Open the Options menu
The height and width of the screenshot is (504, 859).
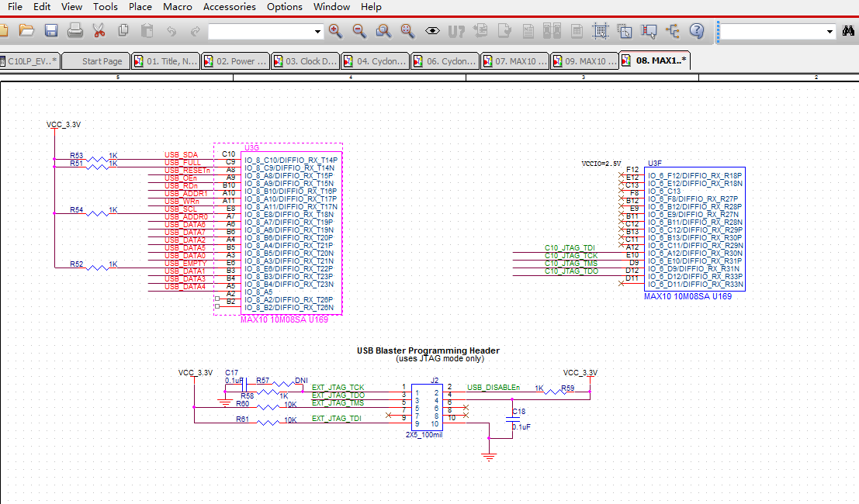click(x=284, y=6)
